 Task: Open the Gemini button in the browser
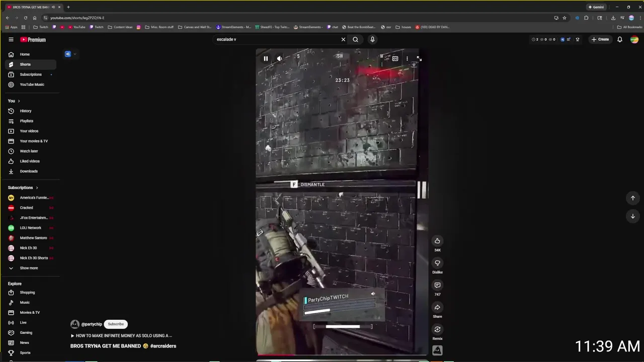coord(596,7)
